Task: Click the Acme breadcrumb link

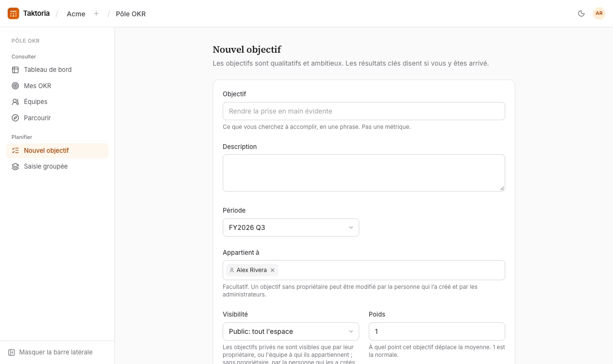Action: [x=76, y=14]
